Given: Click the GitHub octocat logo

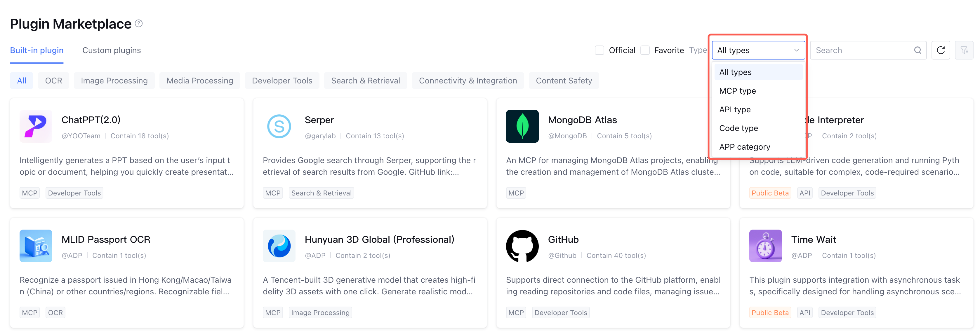Looking at the screenshot, I should pyautogui.click(x=522, y=246).
